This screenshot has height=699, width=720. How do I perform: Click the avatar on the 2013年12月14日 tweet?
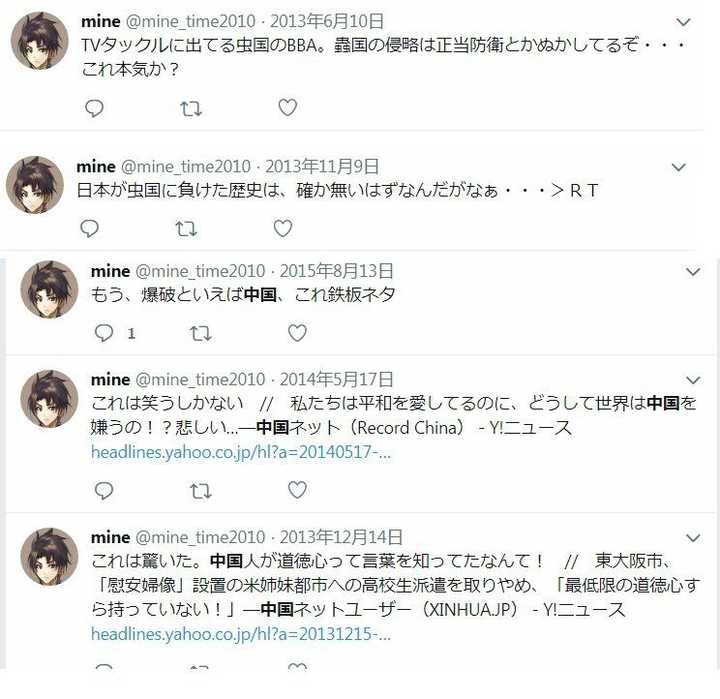pyautogui.click(x=49, y=557)
